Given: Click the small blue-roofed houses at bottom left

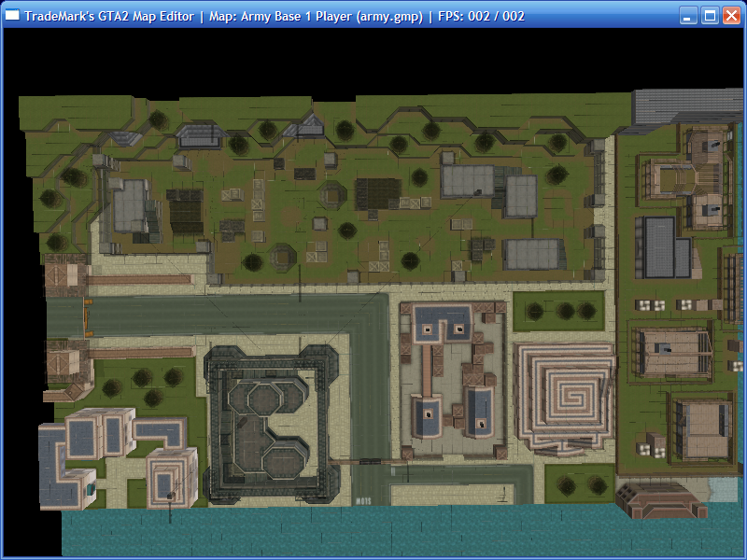Looking at the screenshot, I should [93, 439].
